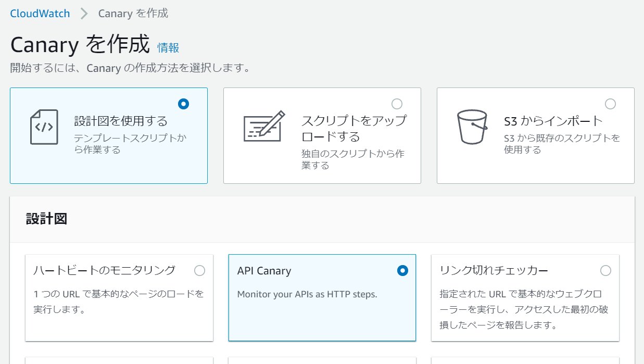Screen dimensions: 644x364
Task: Select the ハートビートのモニタリング radio button
Action: [199, 271]
